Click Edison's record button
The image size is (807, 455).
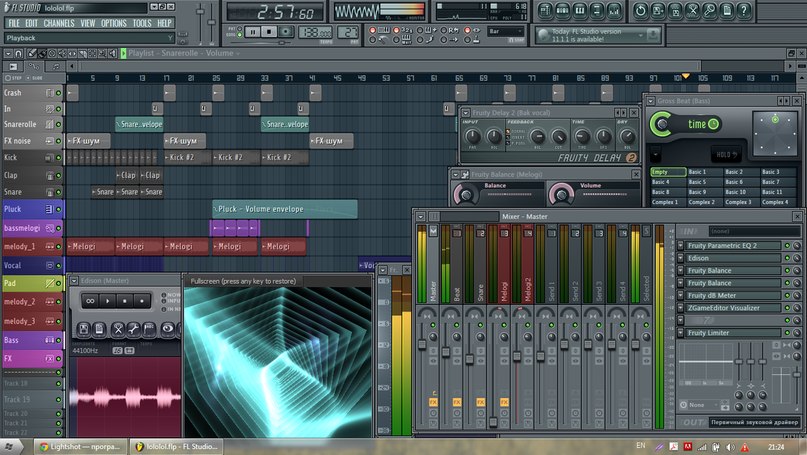pos(142,301)
